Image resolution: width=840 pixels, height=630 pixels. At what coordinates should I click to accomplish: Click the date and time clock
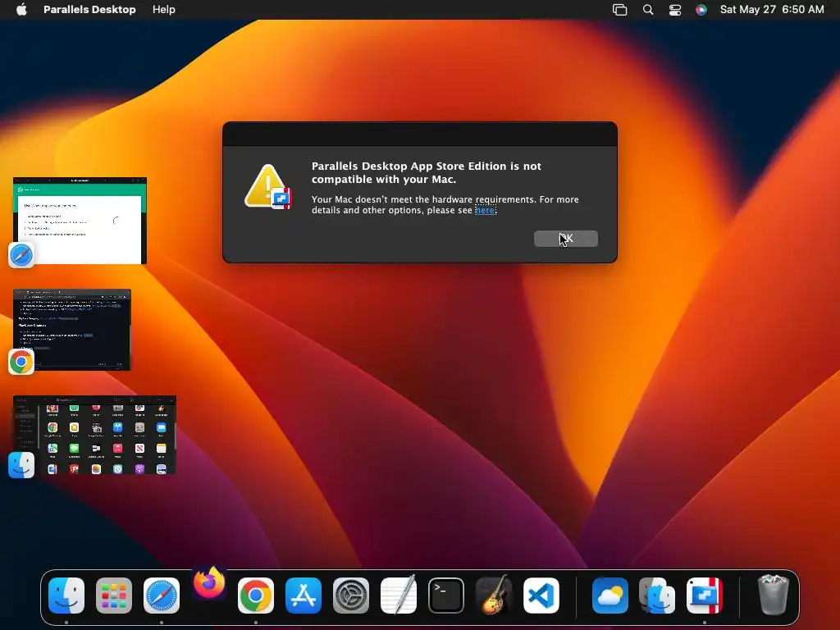pyautogui.click(x=772, y=10)
